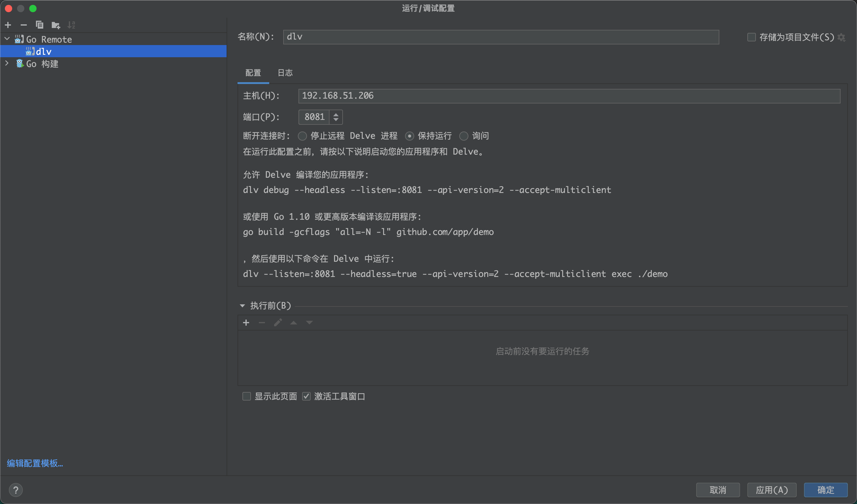Switch to the 日志 tab
The width and height of the screenshot is (857, 504).
click(285, 73)
